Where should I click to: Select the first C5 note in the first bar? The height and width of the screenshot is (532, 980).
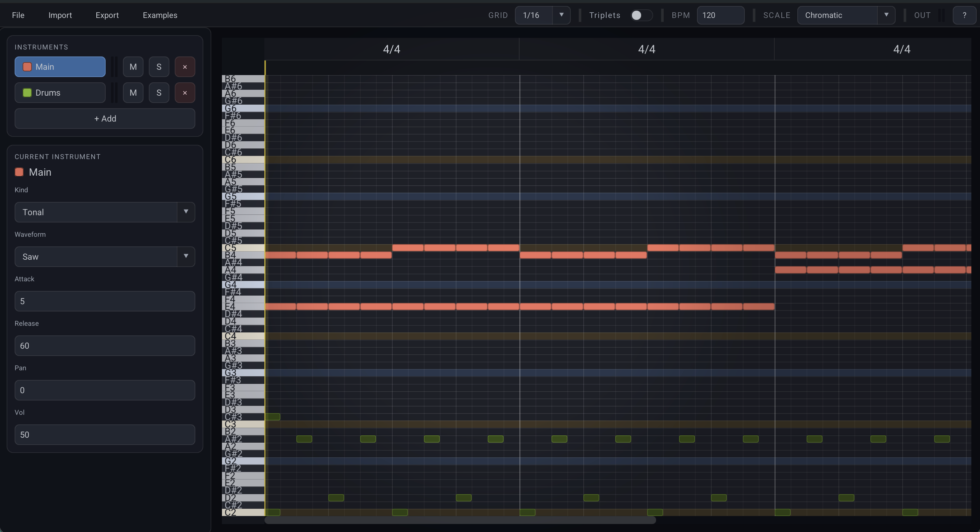tap(408, 248)
